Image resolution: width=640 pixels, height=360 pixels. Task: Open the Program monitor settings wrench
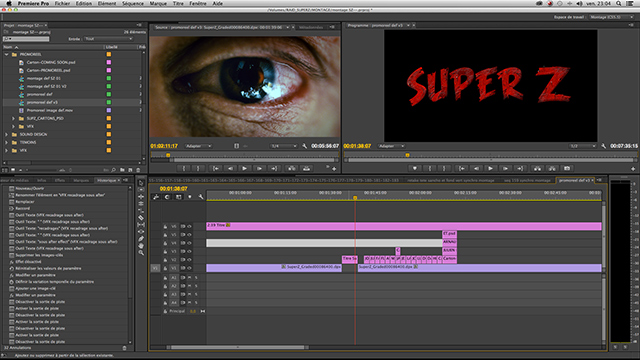[x=604, y=146]
